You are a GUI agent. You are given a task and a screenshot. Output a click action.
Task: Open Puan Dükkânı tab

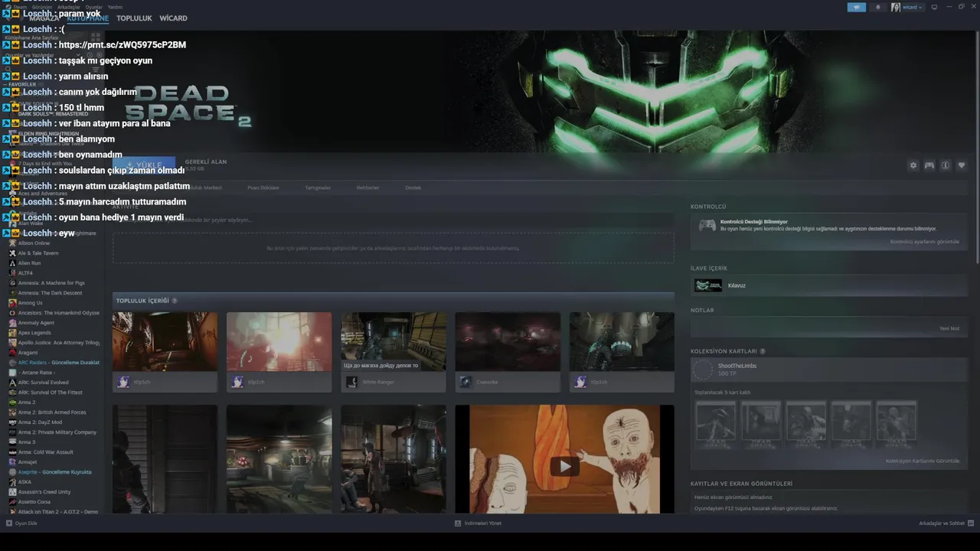(x=263, y=187)
